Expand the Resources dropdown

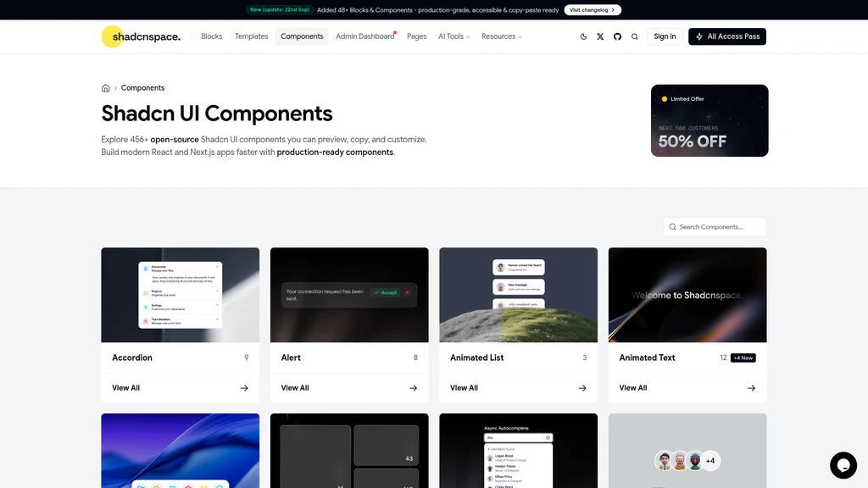pyautogui.click(x=502, y=36)
